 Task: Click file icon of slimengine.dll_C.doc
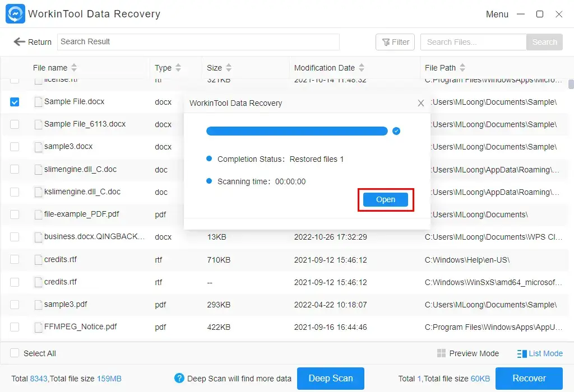tap(38, 169)
